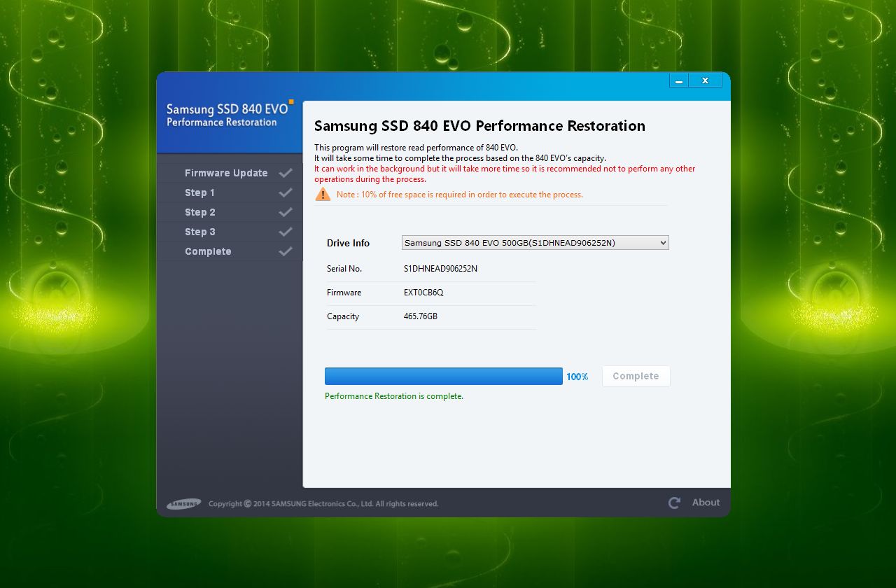This screenshot has height=588, width=896.
Task: Click the checkmark beside the Complete step
Action: click(285, 251)
